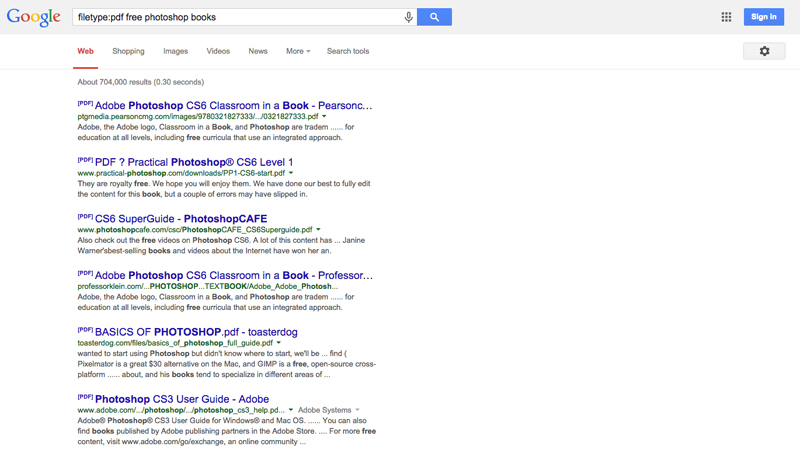Click the blue magnifier search button
The height and width of the screenshot is (457, 800).
(x=434, y=17)
